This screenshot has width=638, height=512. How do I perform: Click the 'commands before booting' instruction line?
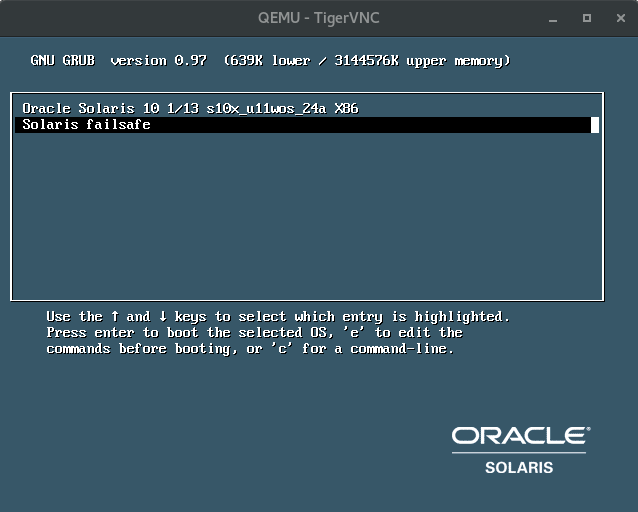coord(250,349)
